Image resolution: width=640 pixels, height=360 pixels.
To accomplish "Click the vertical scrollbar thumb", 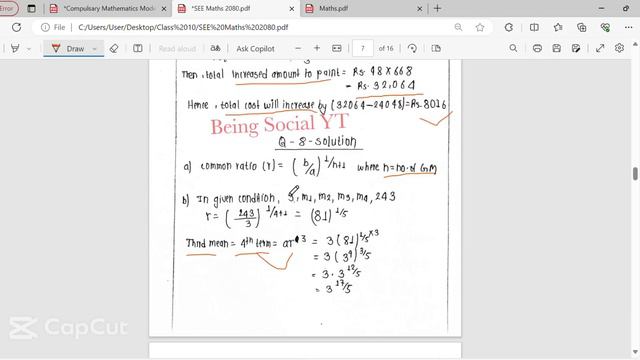I will (636, 173).
